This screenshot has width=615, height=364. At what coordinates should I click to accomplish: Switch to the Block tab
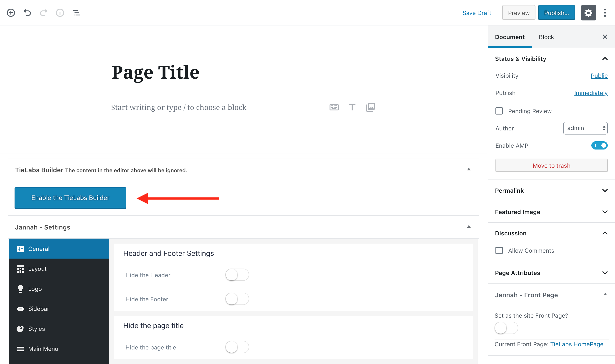point(546,37)
